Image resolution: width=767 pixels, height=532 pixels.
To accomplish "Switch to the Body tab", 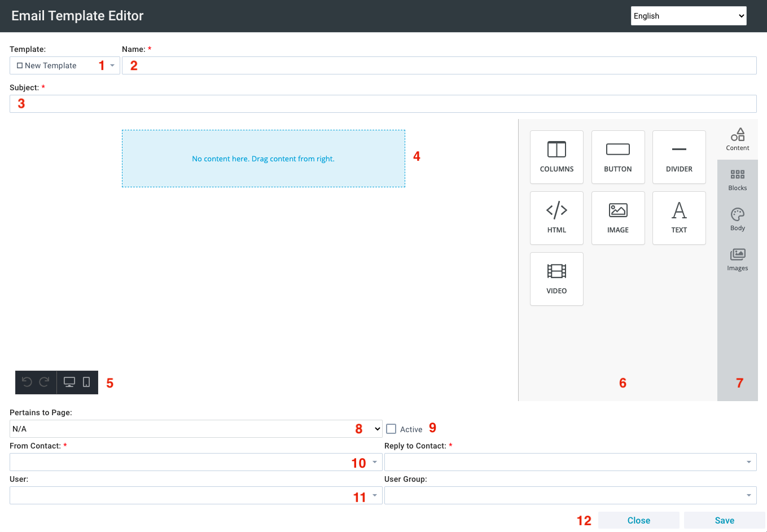I will [x=737, y=219].
